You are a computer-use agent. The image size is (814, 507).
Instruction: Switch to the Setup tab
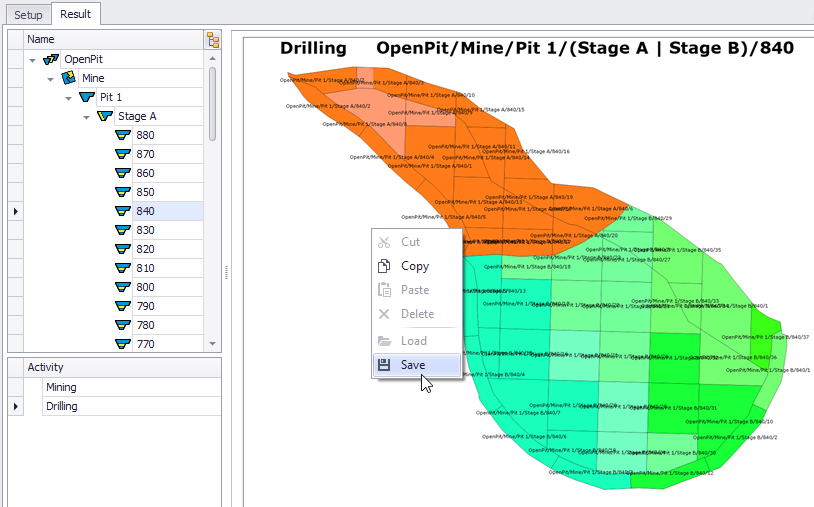click(28, 15)
